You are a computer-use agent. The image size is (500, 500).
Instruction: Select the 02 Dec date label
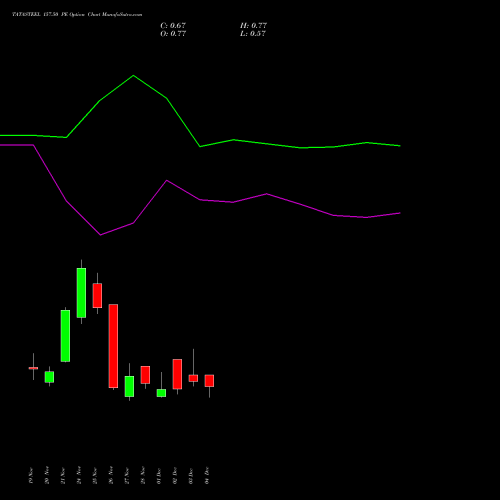tap(175, 476)
